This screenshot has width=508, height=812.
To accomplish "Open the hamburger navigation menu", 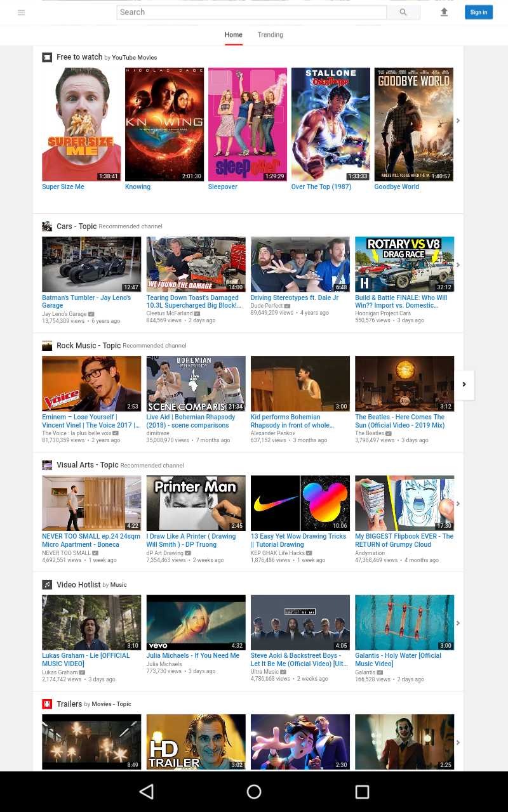I will pyautogui.click(x=21, y=12).
